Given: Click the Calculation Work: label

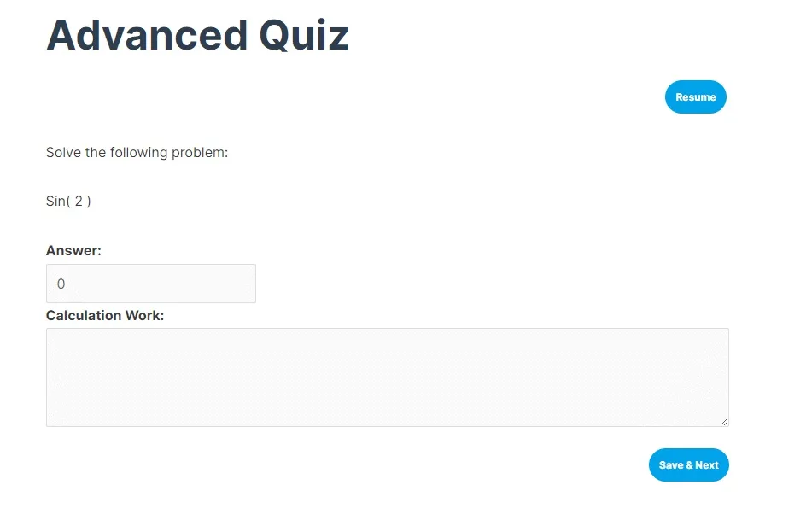Looking at the screenshot, I should click(105, 315).
